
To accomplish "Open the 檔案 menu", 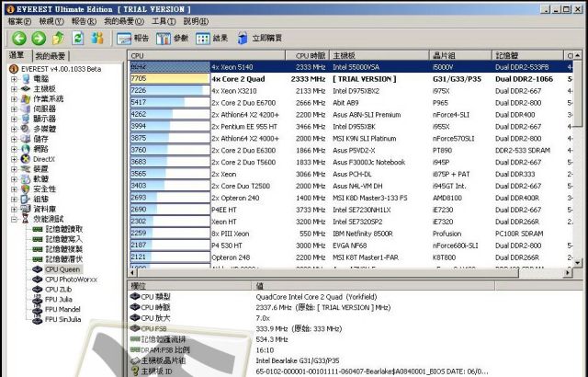I will (x=18, y=20).
